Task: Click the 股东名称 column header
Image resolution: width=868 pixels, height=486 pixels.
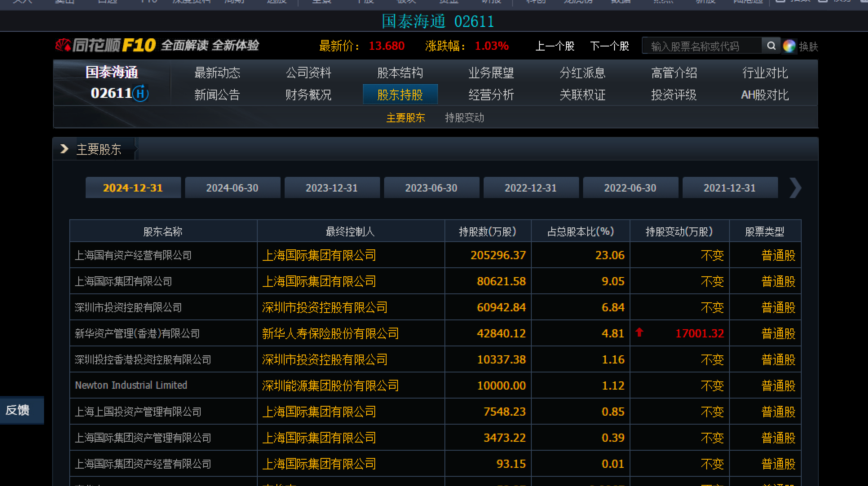Action: click(163, 231)
